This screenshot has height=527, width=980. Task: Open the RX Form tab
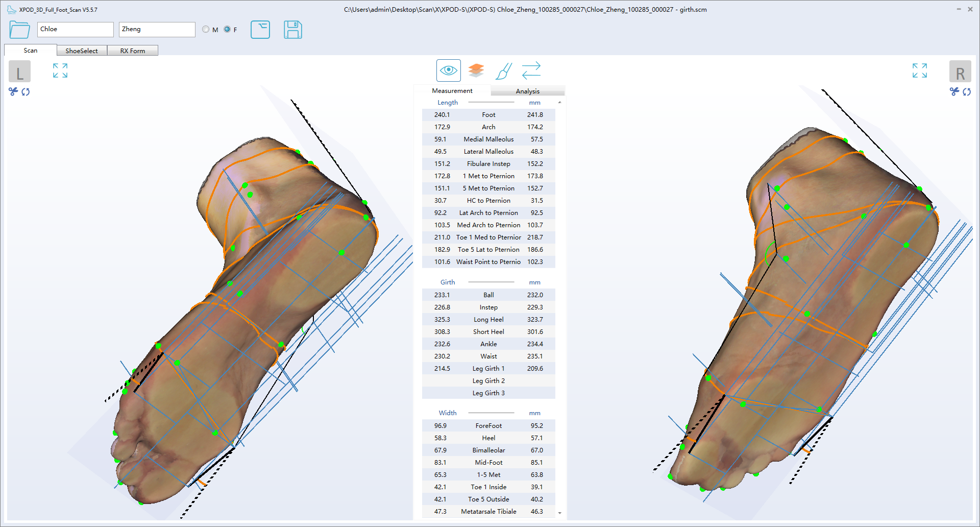coord(133,51)
